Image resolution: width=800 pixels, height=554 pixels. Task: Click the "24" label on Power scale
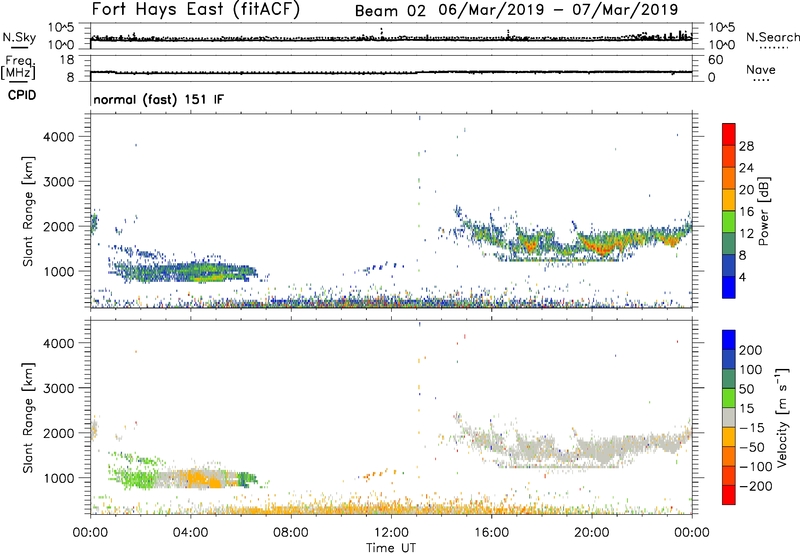point(746,168)
